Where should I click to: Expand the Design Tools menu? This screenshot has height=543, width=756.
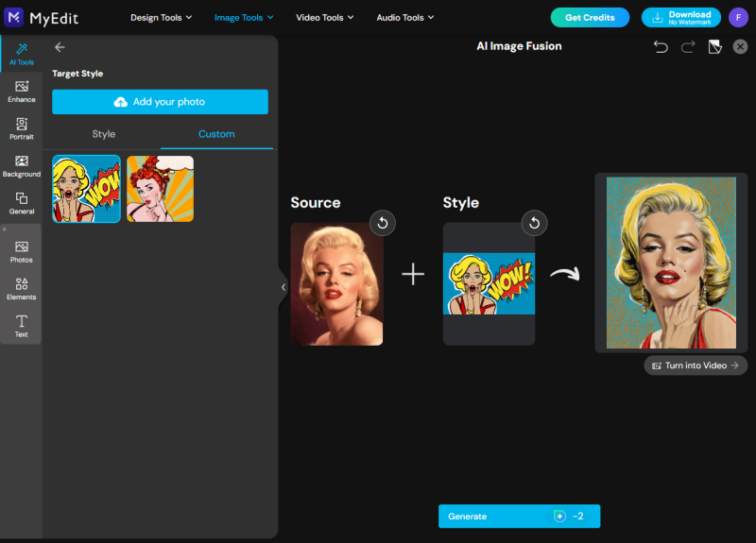[x=161, y=18]
